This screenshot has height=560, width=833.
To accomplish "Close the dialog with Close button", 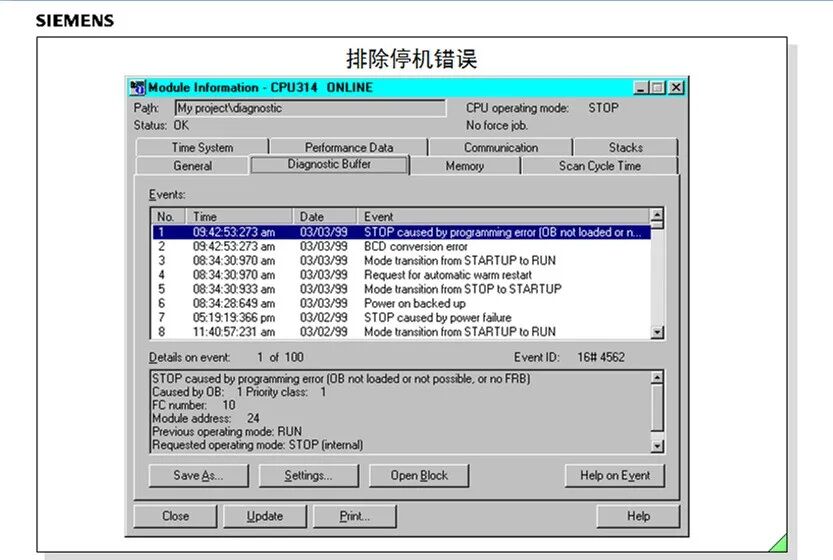I will point(175,516).
